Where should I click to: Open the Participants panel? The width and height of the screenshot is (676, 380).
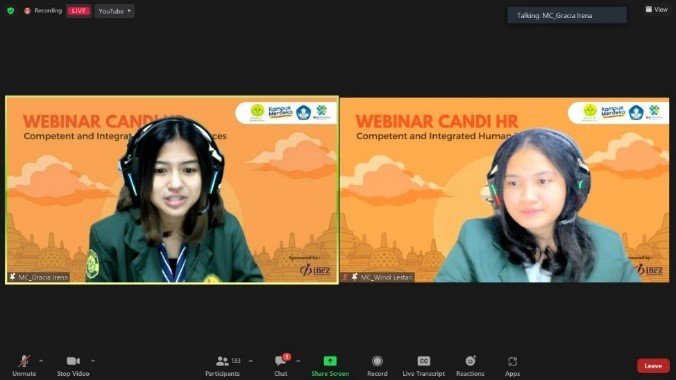coord(222,365)
